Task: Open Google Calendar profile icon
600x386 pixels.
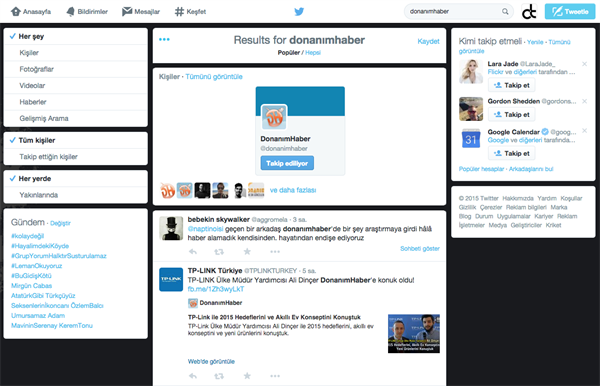Action: coord(471,139)
